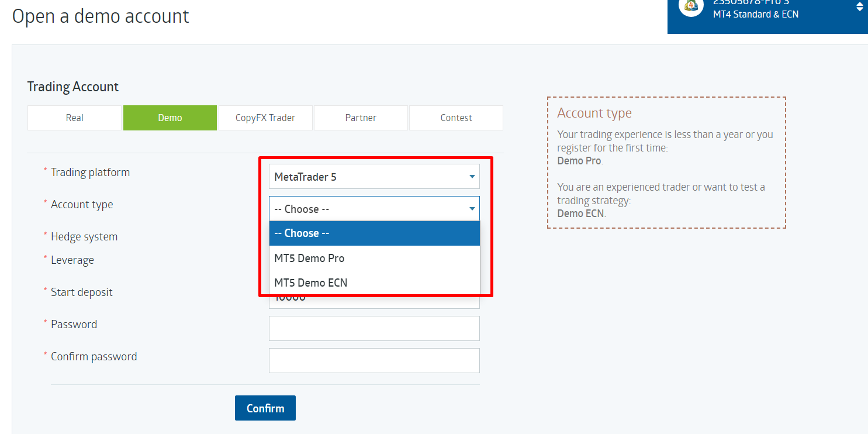Open the CopyFX Trader tab
Image resolution: width=868 pixels, height=434 pixels.
point(265,118)
